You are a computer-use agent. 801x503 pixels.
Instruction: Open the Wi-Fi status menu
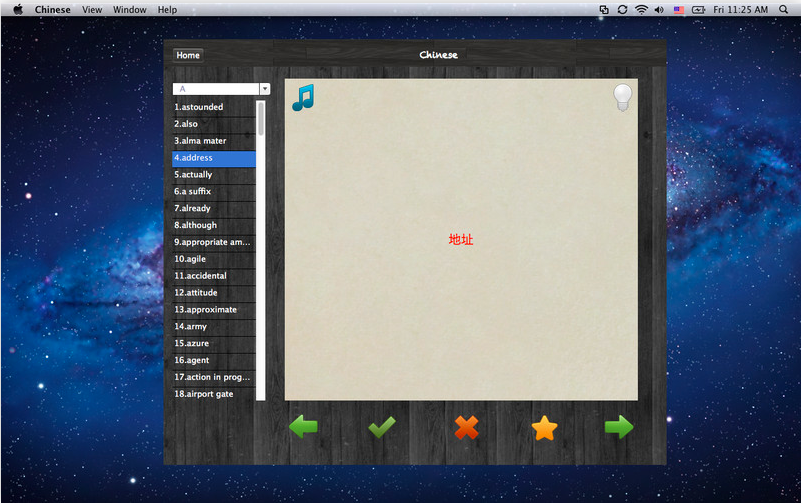click(641, 9)
